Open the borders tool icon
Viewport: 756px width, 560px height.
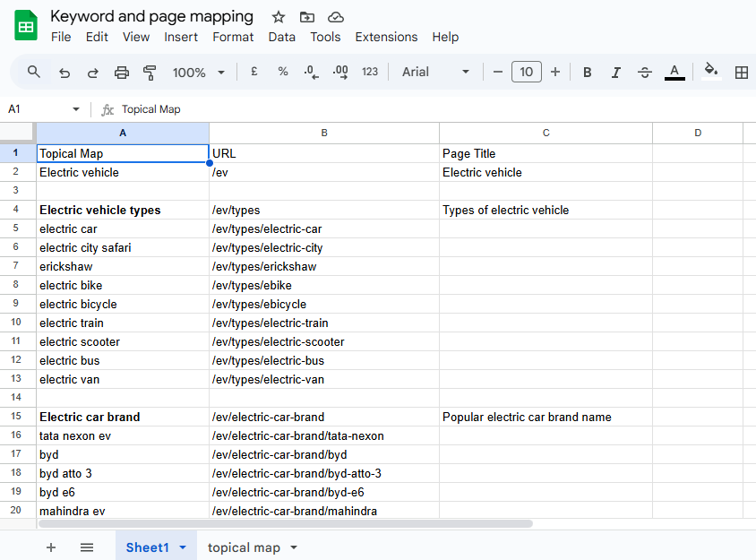click(741, 72)
